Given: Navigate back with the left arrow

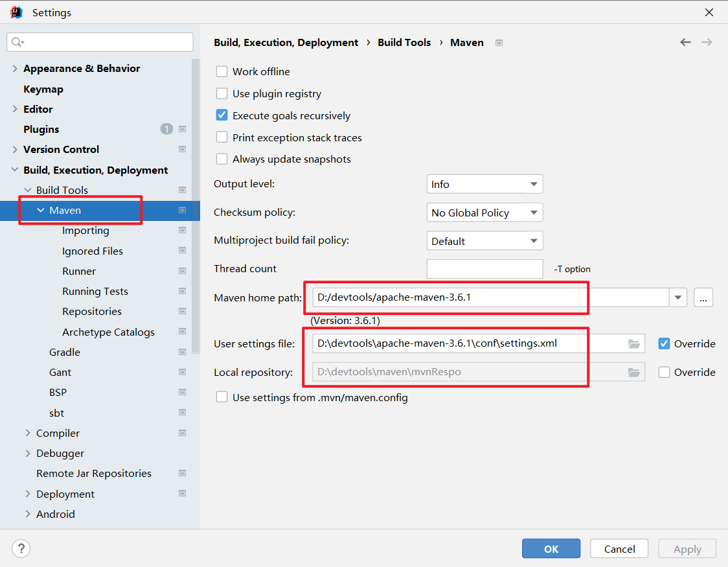Looking at the screenshot, I should (x=685, y=42).
